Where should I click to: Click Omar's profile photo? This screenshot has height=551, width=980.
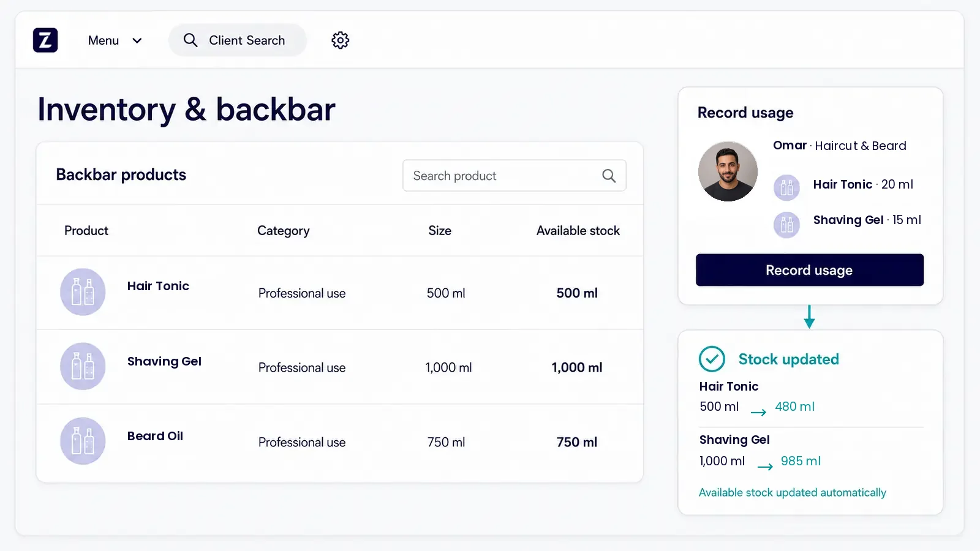click(x=728, y=171)
